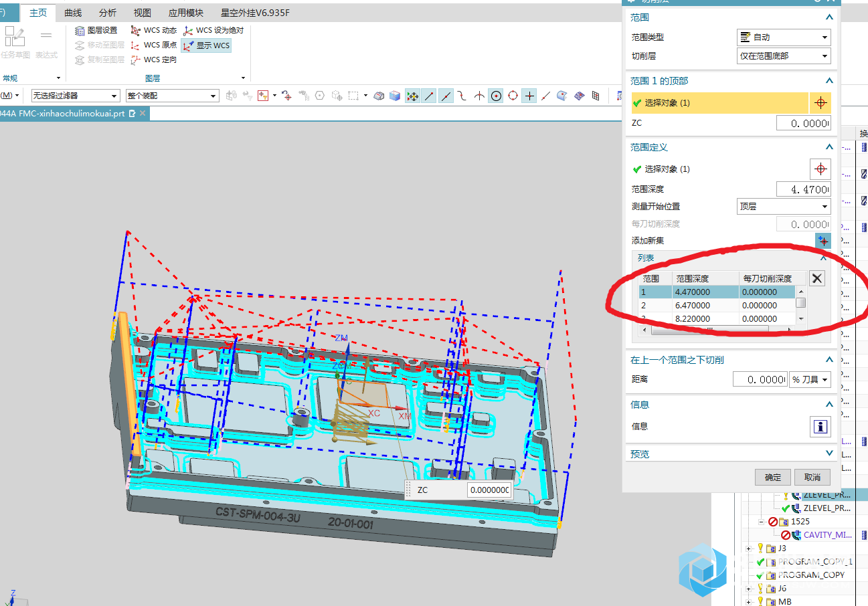This screenshot has height=606, width=868.
Task: Open the 无选择过滤器 selection filter dropdown
Action: click(75, 96)
